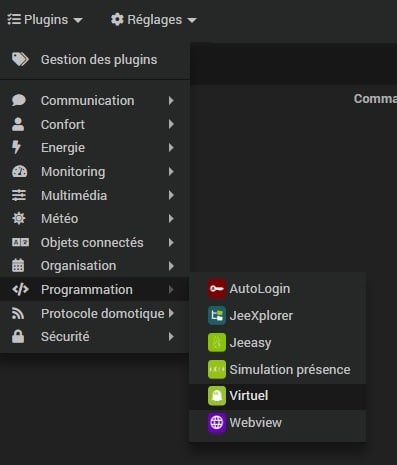Click the Communication speech bubble icon
Screen dimensions: 397x465
tap(19, 100)
